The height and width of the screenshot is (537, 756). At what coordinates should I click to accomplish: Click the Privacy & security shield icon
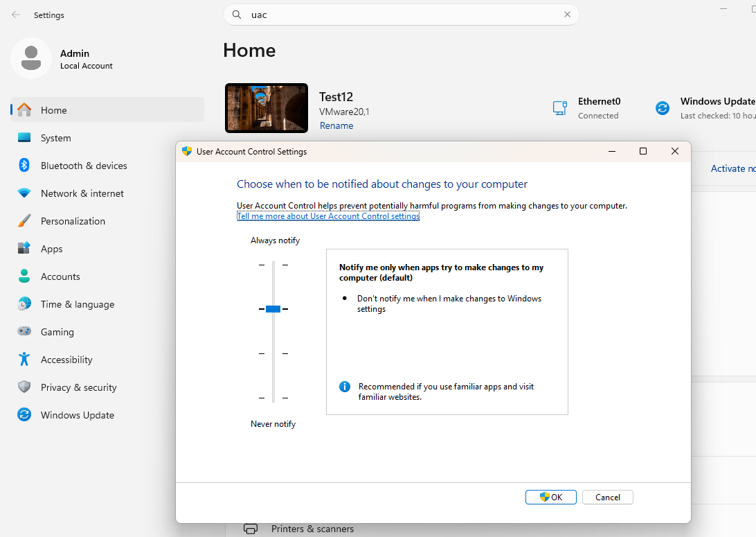[x=24, y=387]
